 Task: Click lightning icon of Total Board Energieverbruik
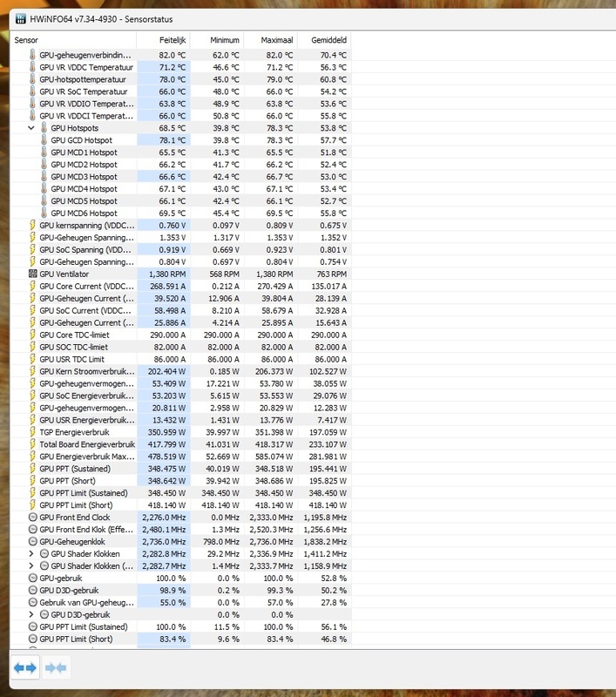coord(32,444)
